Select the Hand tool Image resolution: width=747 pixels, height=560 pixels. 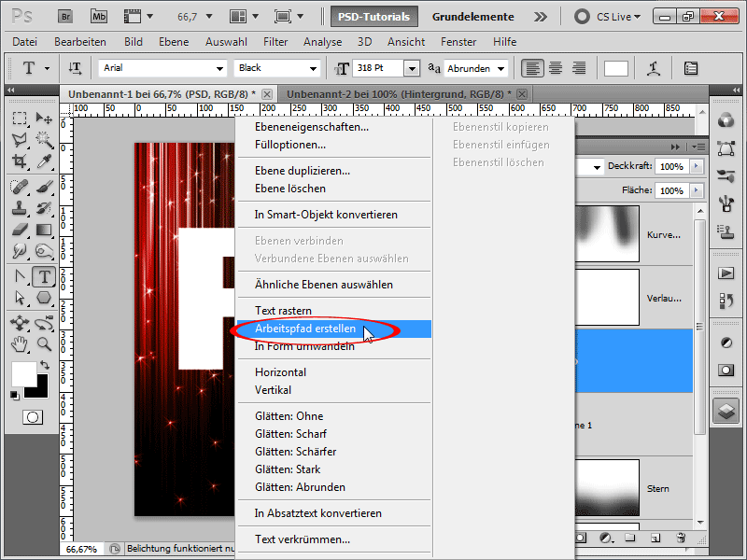pos(20,343)
